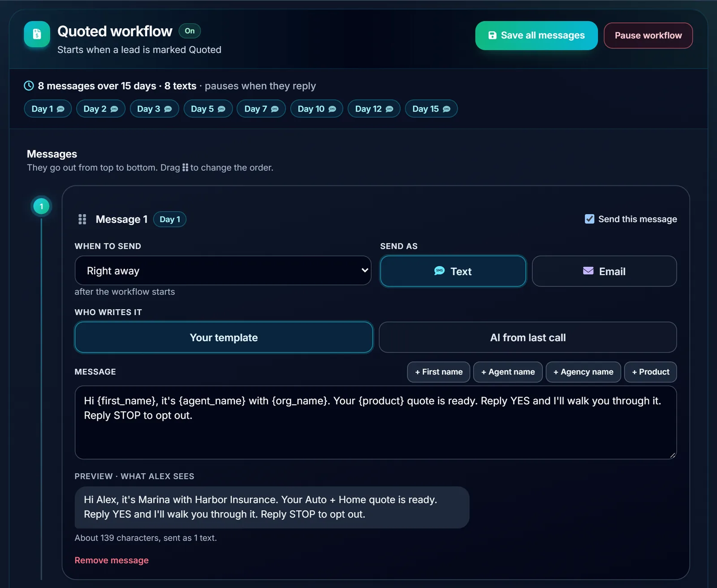Click inside the message template textarea
This screenshot has width=717, height=588.
(376, 423)
